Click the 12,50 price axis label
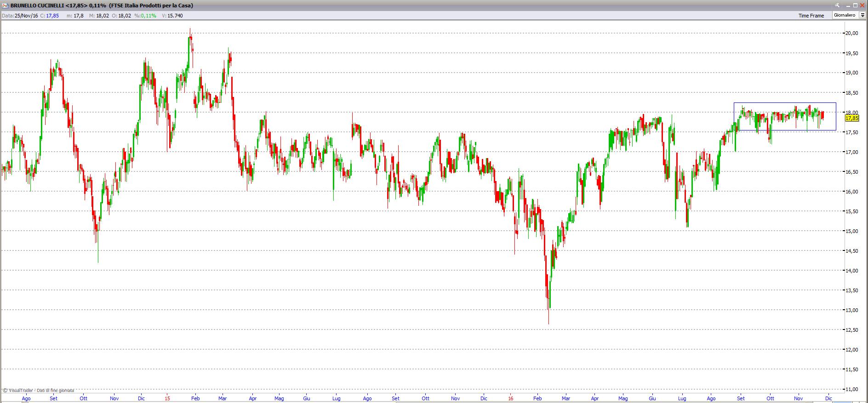Image resolution: width=868 pixels, height=403 pixels. pyautogui.click(x=851, y=330)
